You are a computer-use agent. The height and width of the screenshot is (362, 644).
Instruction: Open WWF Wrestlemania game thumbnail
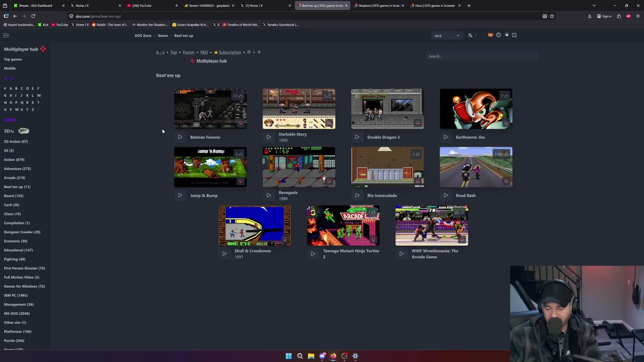click(x=432, y=226)
